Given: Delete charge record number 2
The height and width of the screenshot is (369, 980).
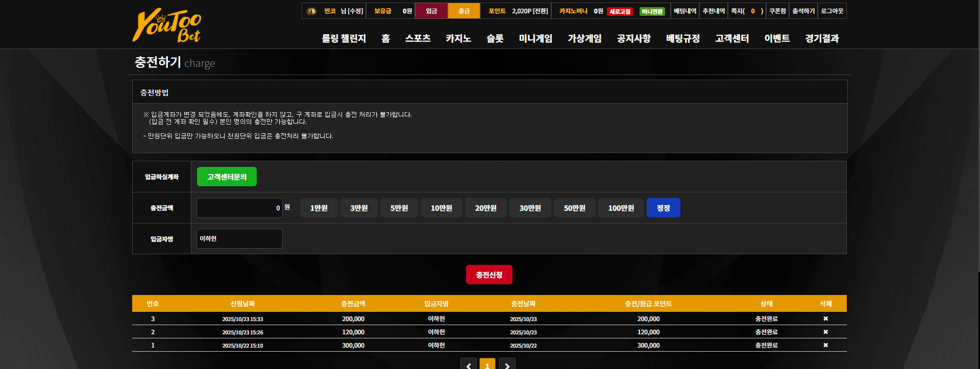Looking at the screenshot, I should (x=825, y=332).
